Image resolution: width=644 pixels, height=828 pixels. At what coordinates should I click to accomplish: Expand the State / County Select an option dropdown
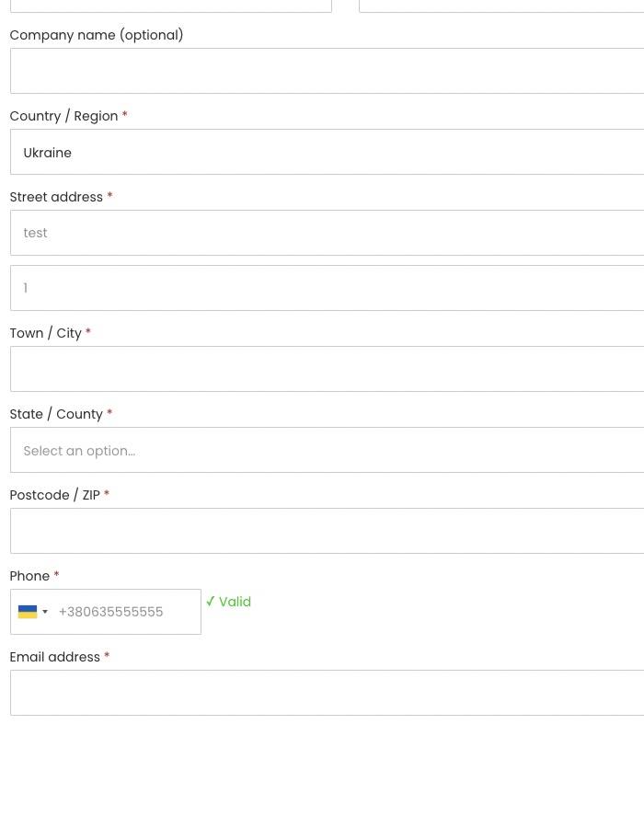click(x=328, y=451)
